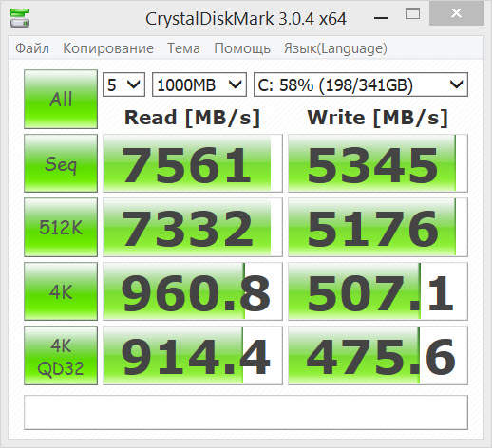Expand the C: drive selection dropdown
The image size is (492, 448).
click(x=361, y=84)
